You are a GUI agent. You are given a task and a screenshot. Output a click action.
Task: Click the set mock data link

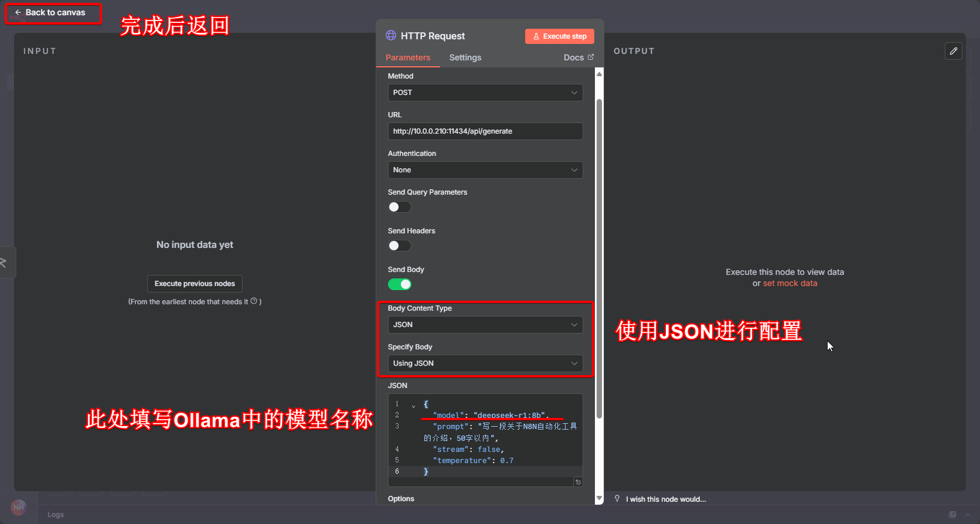point(790,283)
